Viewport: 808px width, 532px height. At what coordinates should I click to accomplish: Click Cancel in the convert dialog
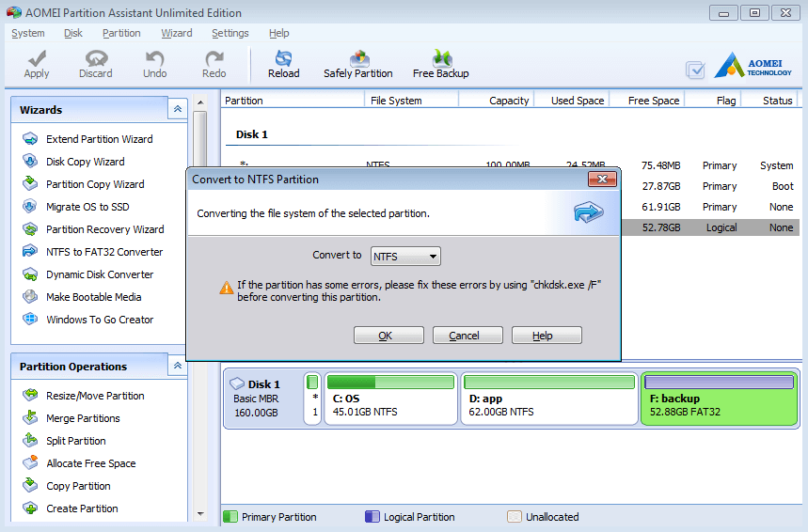pyautogui.click(x=467, y=336)
